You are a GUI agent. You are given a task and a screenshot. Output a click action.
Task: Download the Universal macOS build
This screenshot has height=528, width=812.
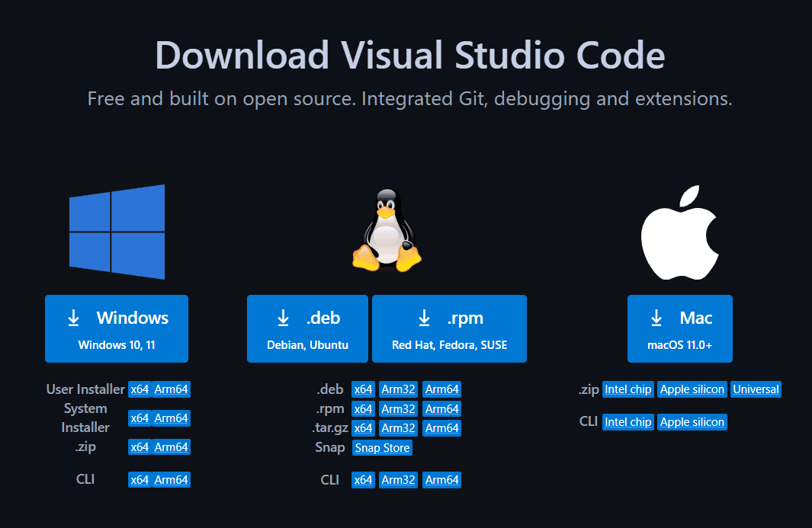point(756,389)
